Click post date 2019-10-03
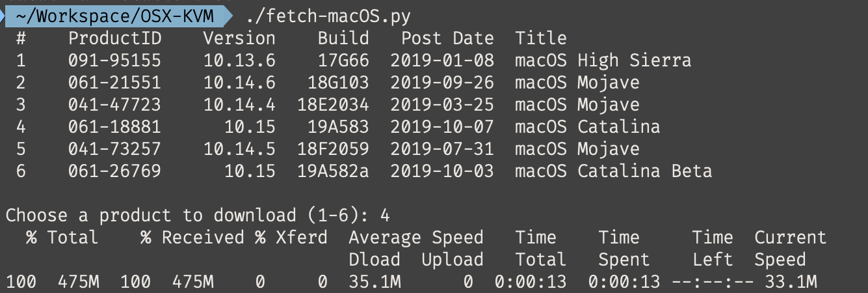 (441, 171)
